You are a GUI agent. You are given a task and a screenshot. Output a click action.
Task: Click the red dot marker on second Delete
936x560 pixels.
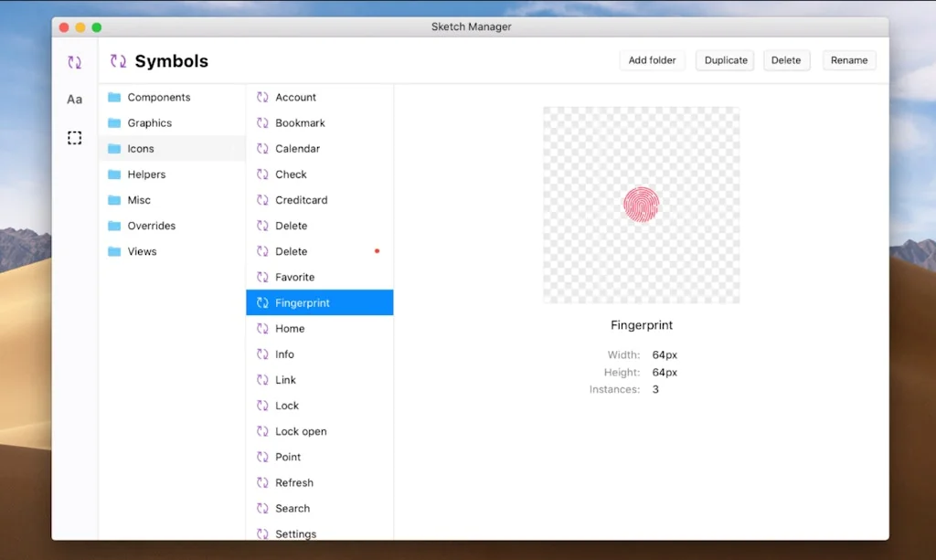pyautogui.click(x=377, y=250)
